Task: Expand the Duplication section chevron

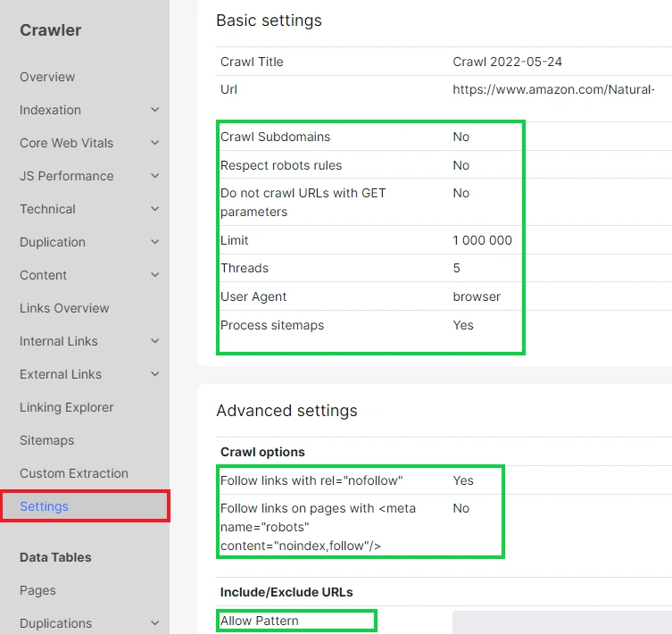Action: tap(154, 242)
